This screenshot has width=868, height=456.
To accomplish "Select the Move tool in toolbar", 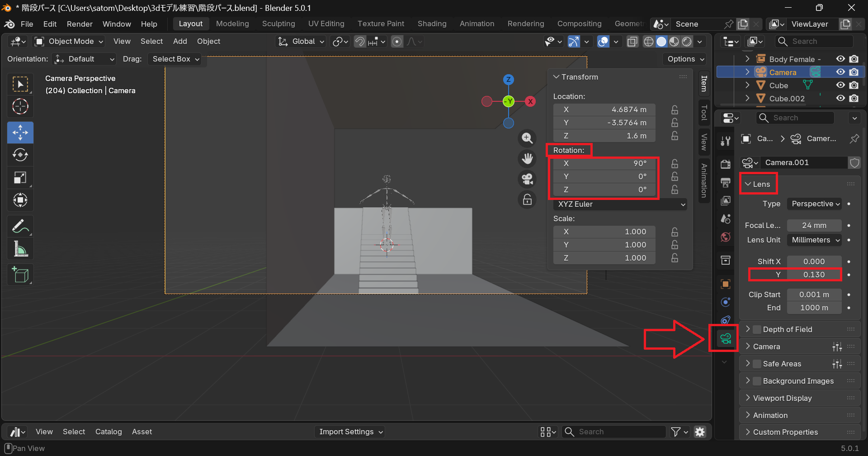I will coord(20,133).
